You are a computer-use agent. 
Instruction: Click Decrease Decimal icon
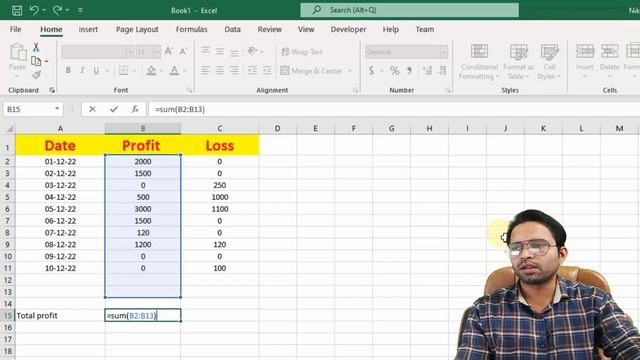coord(443,71)
